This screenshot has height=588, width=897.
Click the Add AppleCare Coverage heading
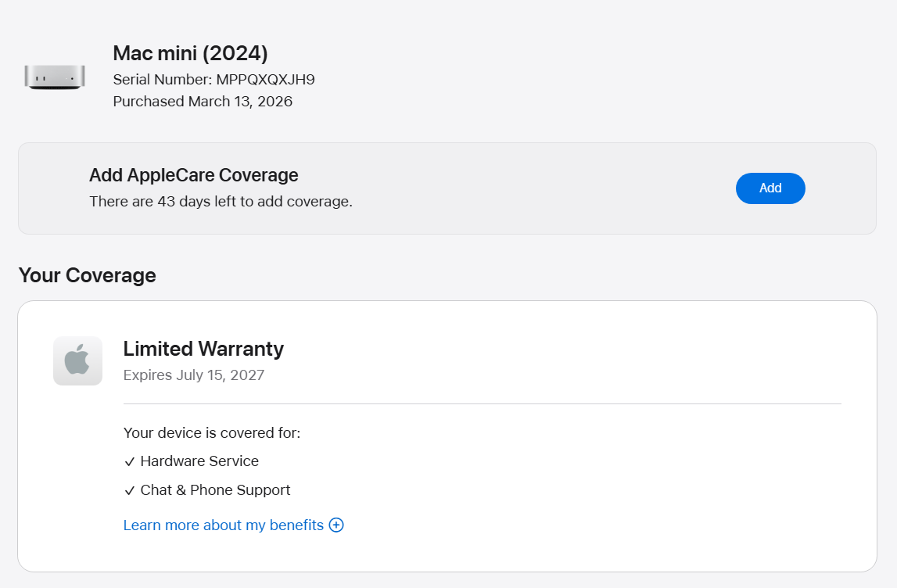(x=194, y=175)
